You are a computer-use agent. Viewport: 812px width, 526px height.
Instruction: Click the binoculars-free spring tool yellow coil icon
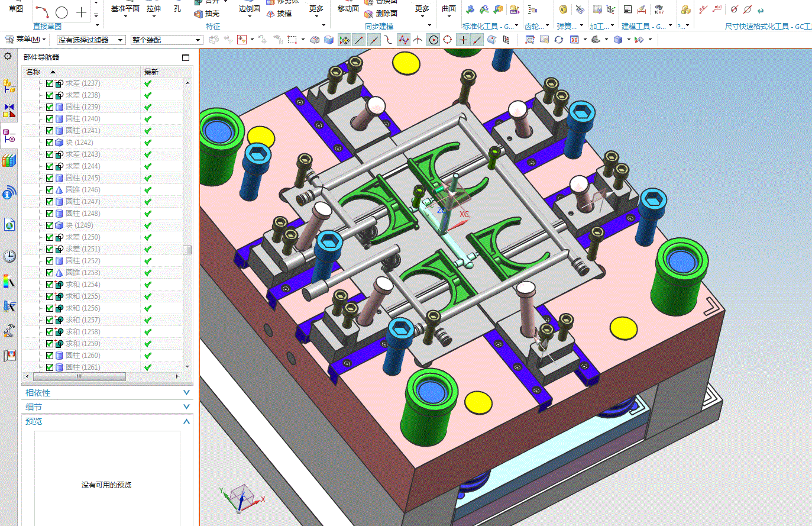click(564, 9)
